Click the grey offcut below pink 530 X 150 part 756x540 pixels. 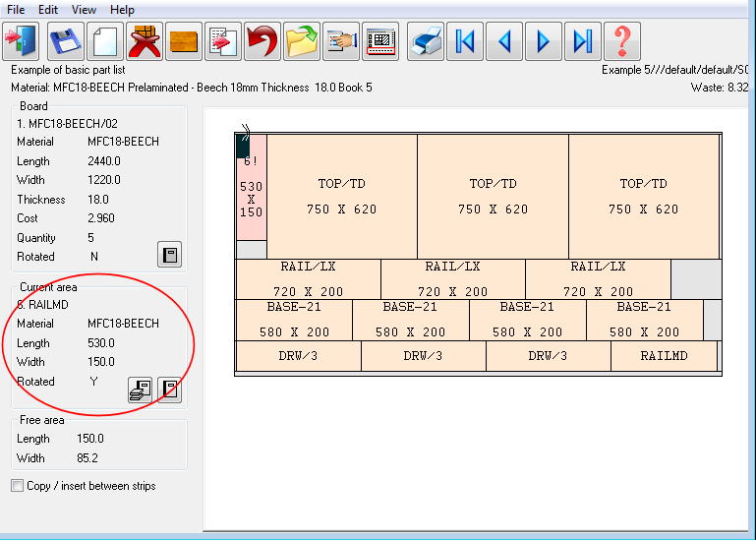(252, 250)
